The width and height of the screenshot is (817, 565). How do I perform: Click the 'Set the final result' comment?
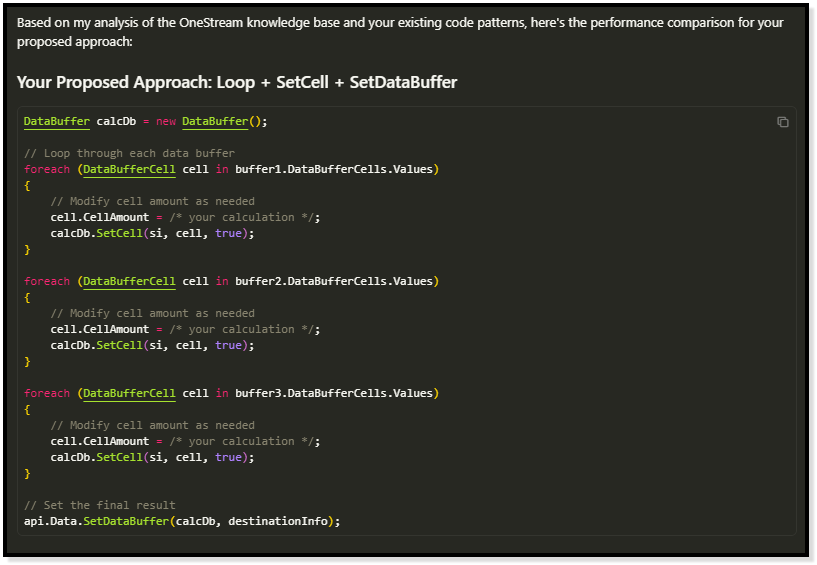tap(100, 505)
